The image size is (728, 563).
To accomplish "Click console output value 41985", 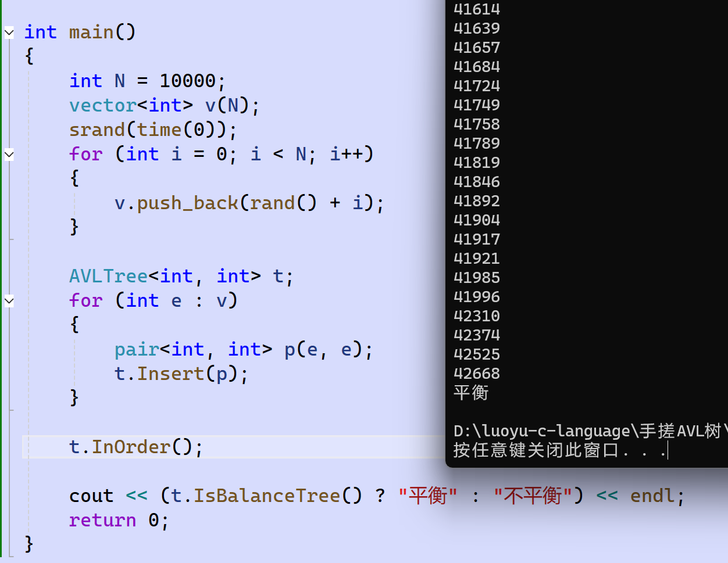I will pyautogui.click(x=477, y=278).
